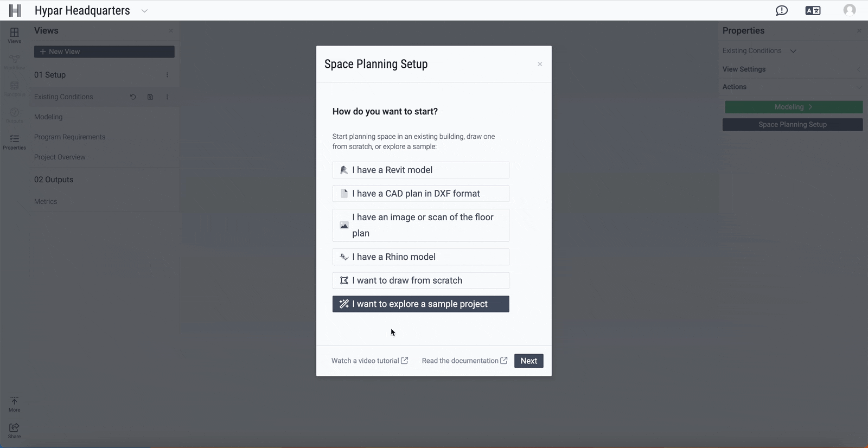Select the "I have a Revit model" option
Image resolution: width=868 pixels, height=448 pixels.
point(420,170)
